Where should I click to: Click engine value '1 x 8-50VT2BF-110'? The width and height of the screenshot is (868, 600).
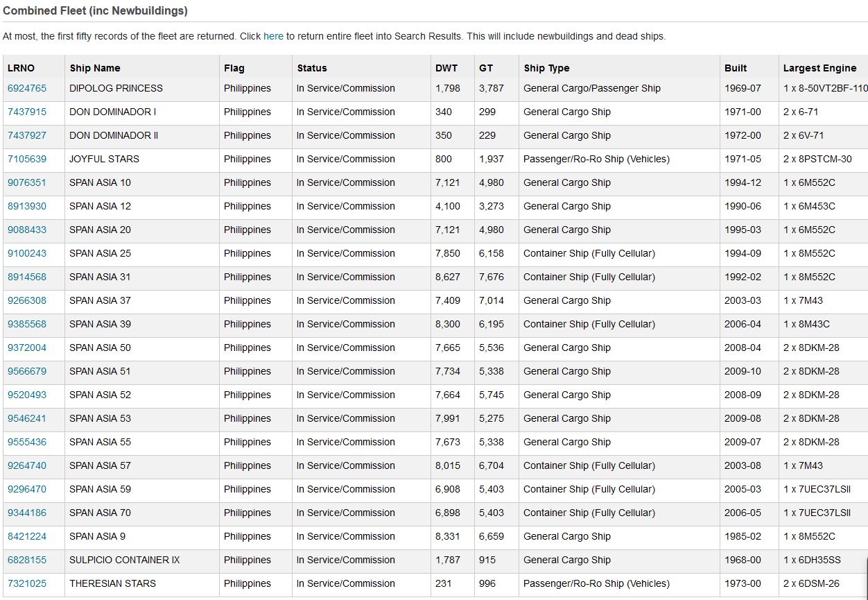[x=825, y=88]
